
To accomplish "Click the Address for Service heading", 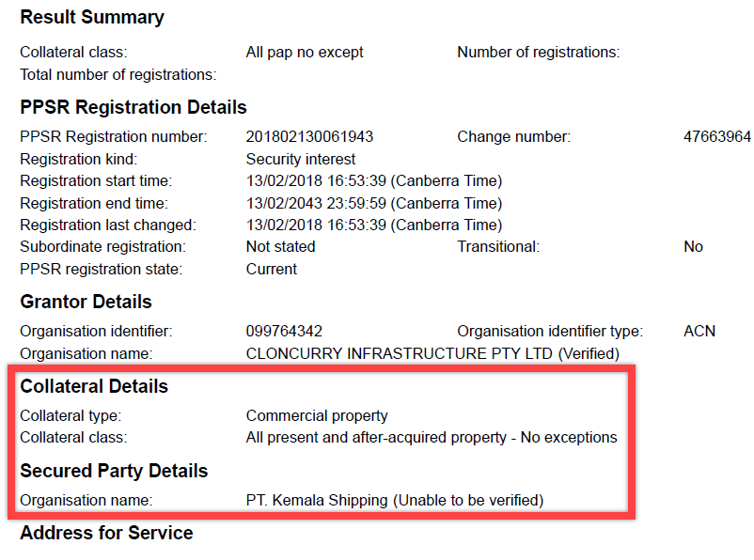I will 107,533.
